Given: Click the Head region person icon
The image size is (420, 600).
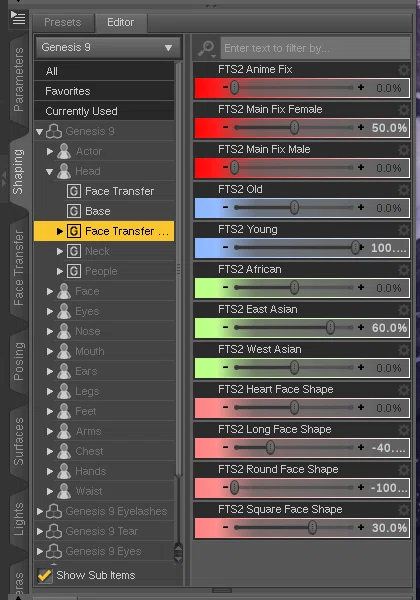Looking at the screenshot, I should tap(64, 171).
